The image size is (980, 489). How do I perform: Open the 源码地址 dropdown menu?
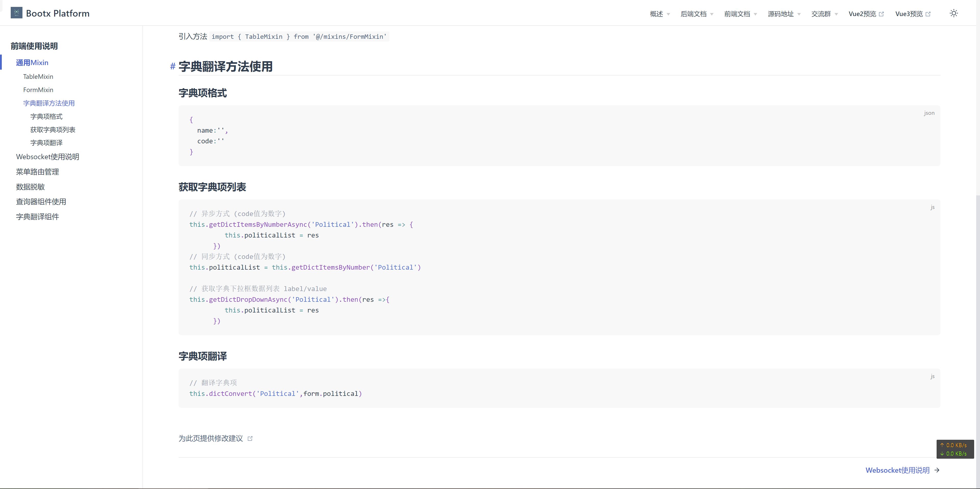coord(784,14)
